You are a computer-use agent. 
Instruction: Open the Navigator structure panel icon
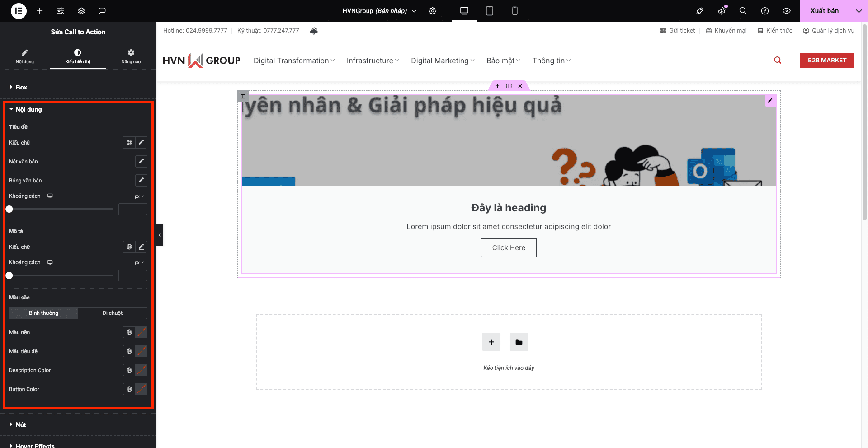[x=81, y=11]
